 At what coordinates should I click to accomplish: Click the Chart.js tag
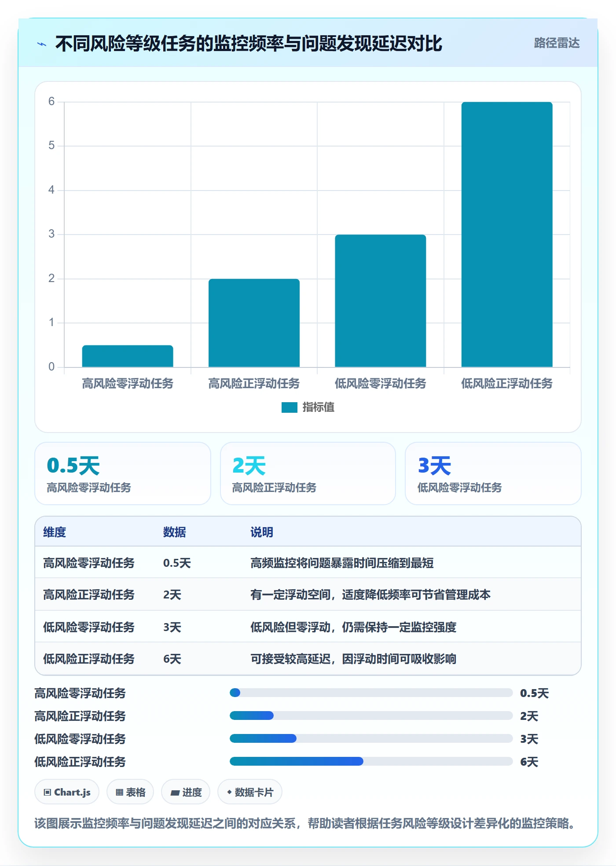(67, 792)
